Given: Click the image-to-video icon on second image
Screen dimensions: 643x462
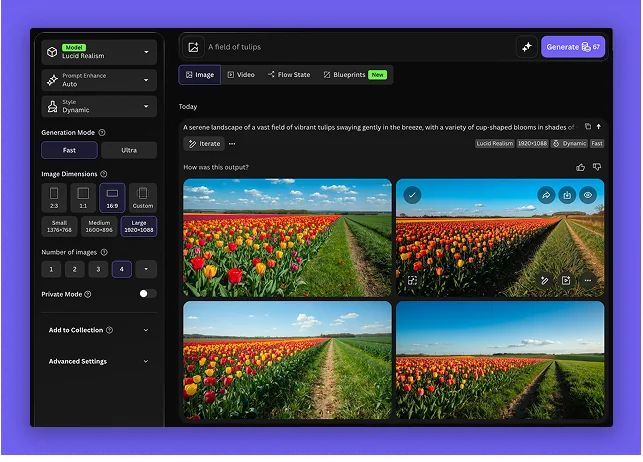Looking at the screenshot, I should pyautogui.click(x=566, y=280).
